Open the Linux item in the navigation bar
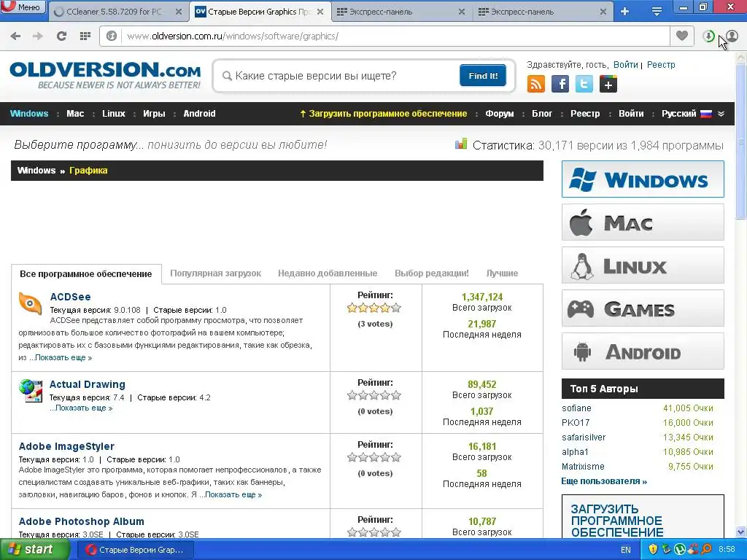 [x=113, y=114]
